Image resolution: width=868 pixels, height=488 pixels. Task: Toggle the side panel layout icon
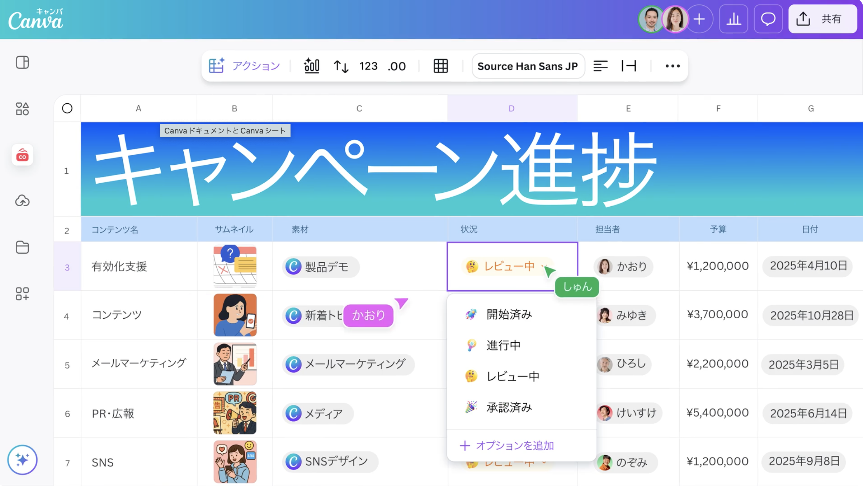pos(22,62)
